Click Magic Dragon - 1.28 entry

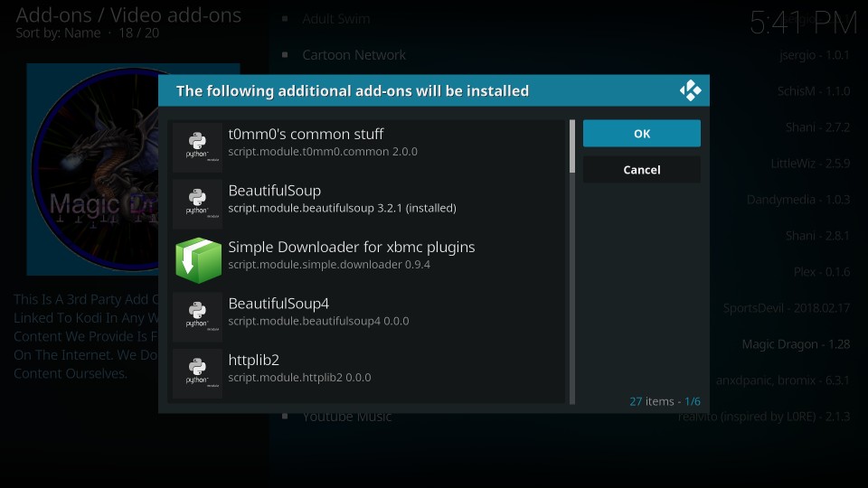tap(796, 344)
